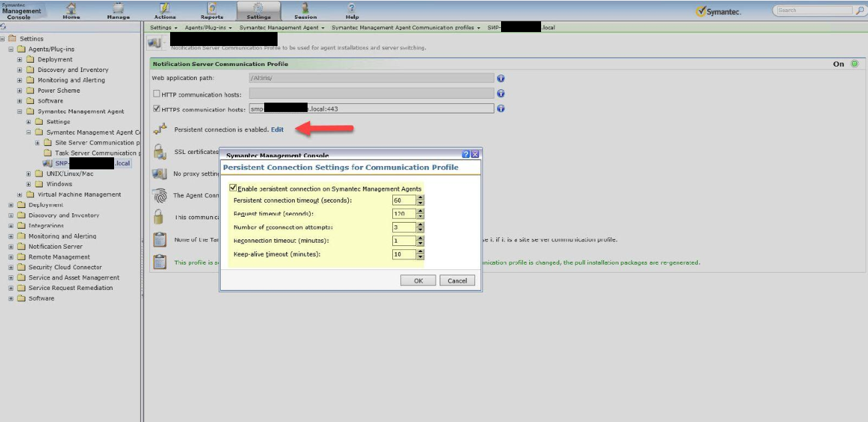Click the refresh icon above the tree
This screenshot has width=868, height=422.
click(3, 27)
